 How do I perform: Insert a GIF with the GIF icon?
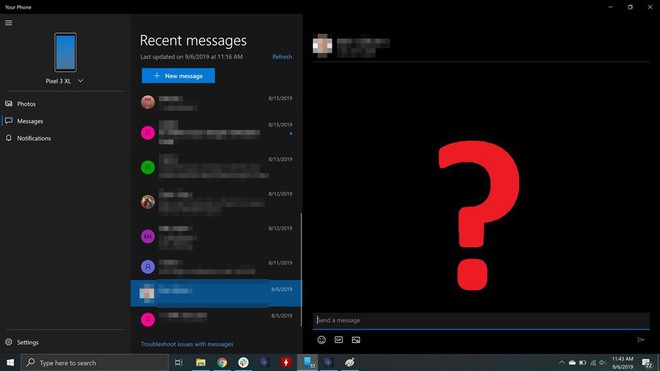tap(339, 340)
